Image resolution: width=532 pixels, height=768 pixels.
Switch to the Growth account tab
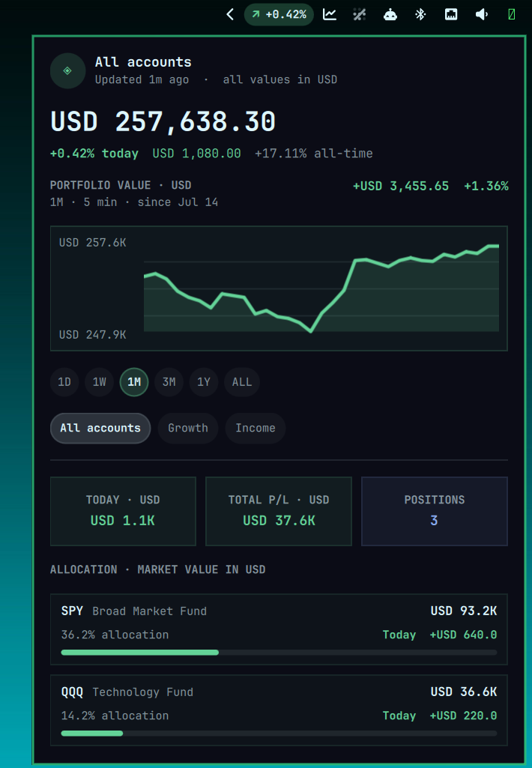pyautogui.click(x=187, y=428)
